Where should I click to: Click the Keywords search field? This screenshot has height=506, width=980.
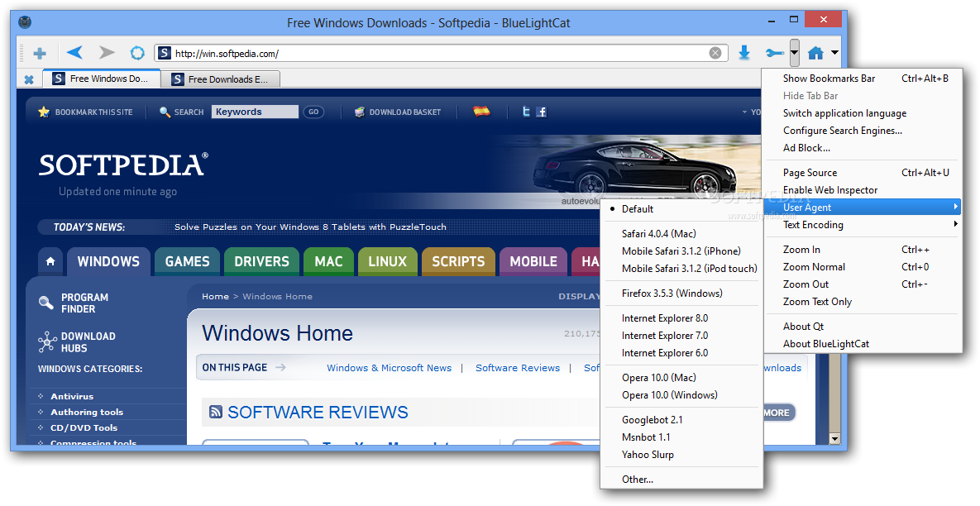point(255,112)
